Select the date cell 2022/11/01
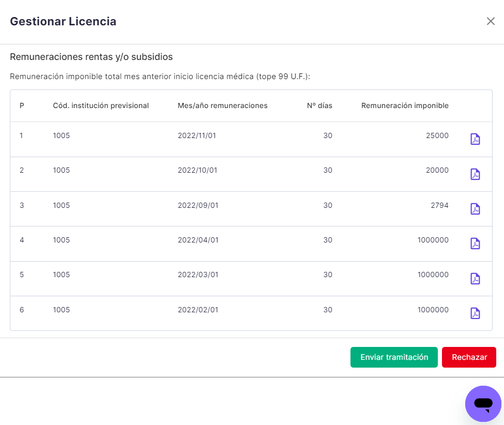504x425 pixels. (x=197, y=135)
